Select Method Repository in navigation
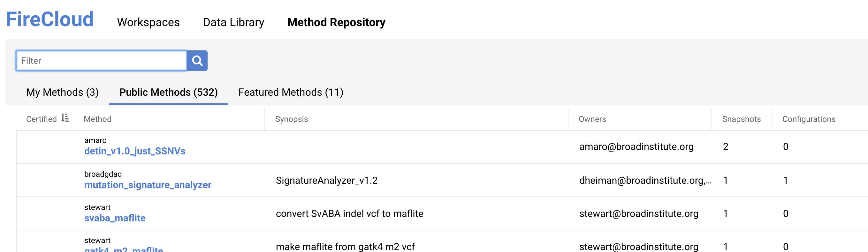 (x=336, y=22)
